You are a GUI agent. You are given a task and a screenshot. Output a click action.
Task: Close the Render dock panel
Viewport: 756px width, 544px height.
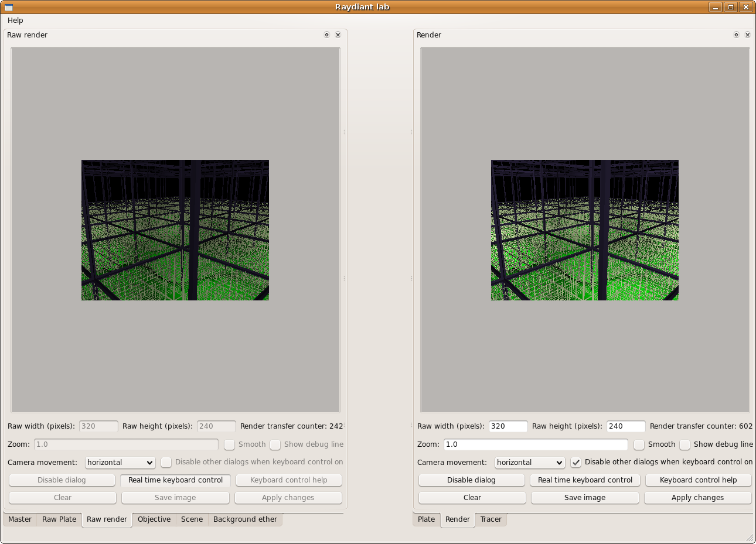point(747,35)
